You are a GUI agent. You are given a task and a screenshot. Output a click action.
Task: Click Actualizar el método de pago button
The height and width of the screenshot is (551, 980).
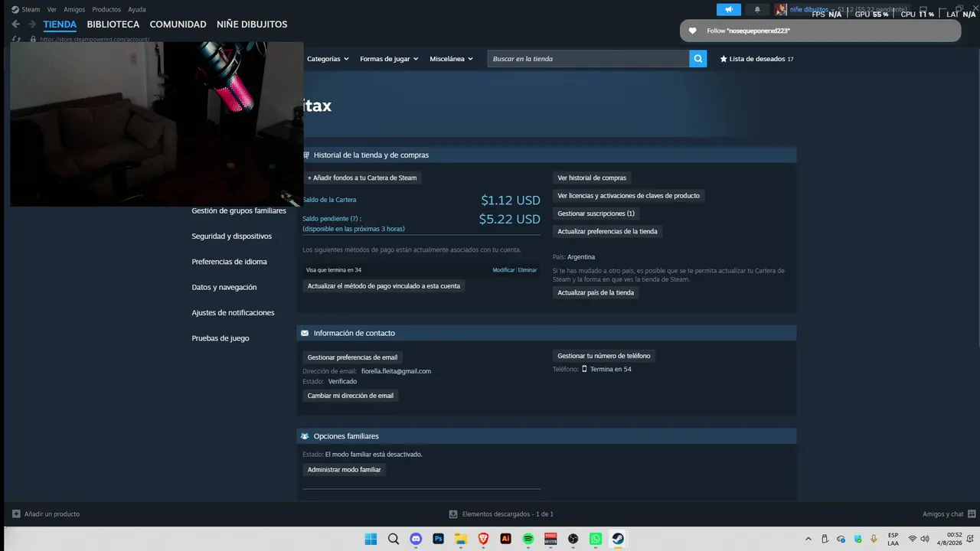[x=384, y=286]
